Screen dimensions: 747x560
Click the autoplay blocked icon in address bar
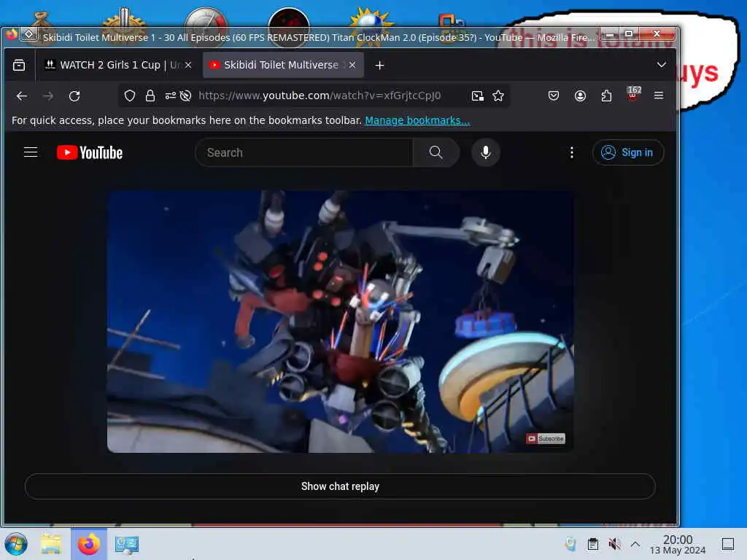coord(186,96)
